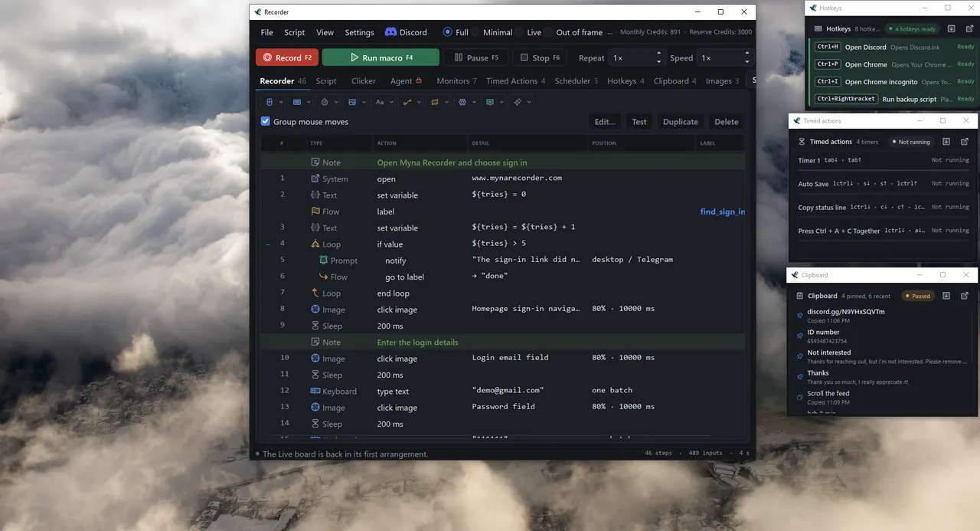Switch to the Scheduler tab

click(x=576, y=80)
